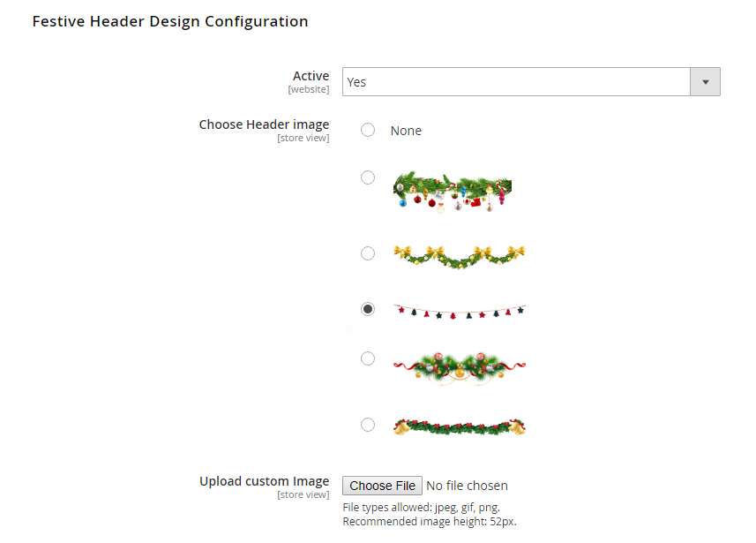This screenshot has height=543, width=756.
Task: Open the Active dropdown arrow
Action: coord(705,82)
